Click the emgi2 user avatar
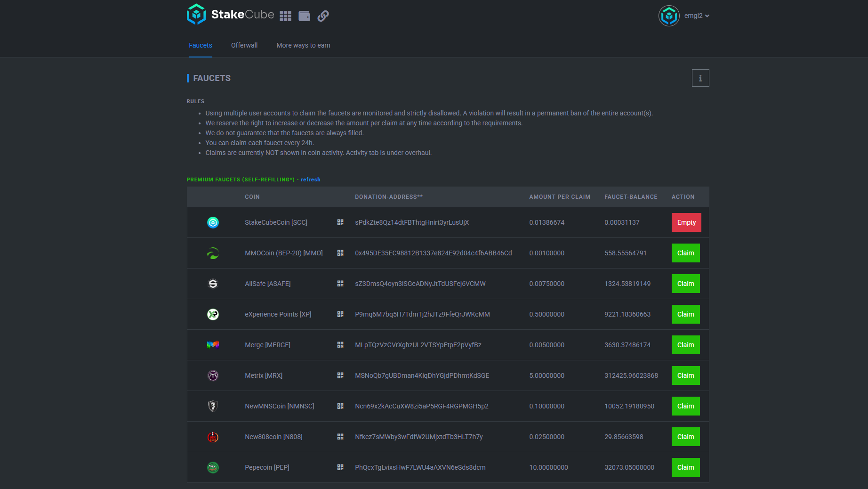The image size is (868, 489). [x=669, y=16]
